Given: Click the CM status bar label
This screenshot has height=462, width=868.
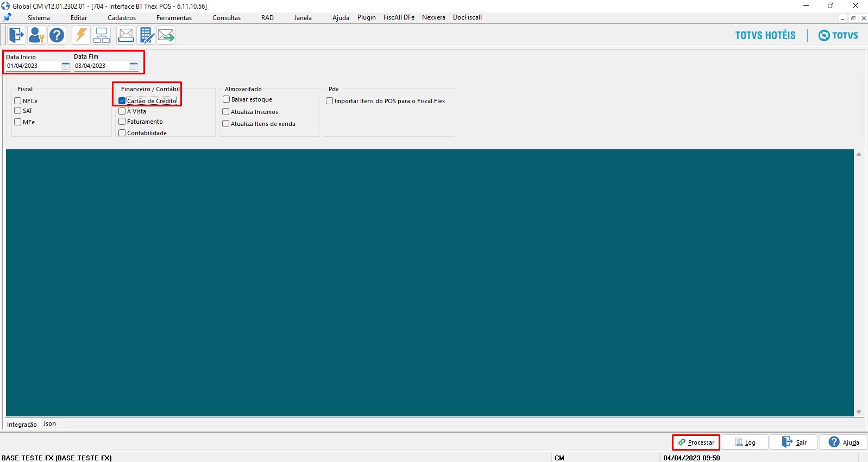Looking at the screenshot, I should click(x=559, y=458).
